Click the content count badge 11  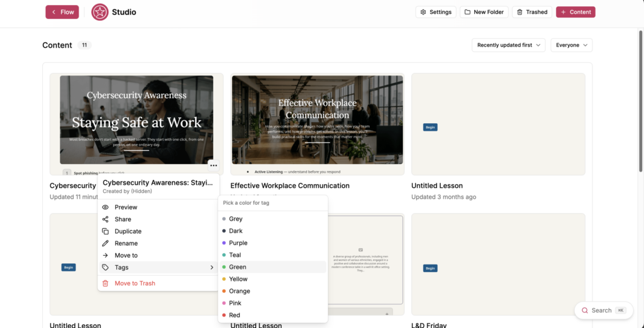click(84, 45)
